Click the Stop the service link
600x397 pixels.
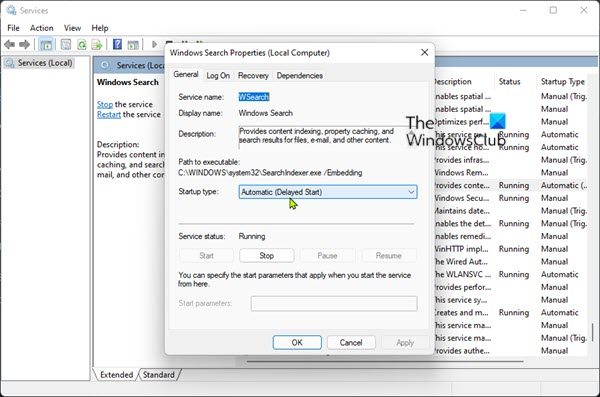105,104
